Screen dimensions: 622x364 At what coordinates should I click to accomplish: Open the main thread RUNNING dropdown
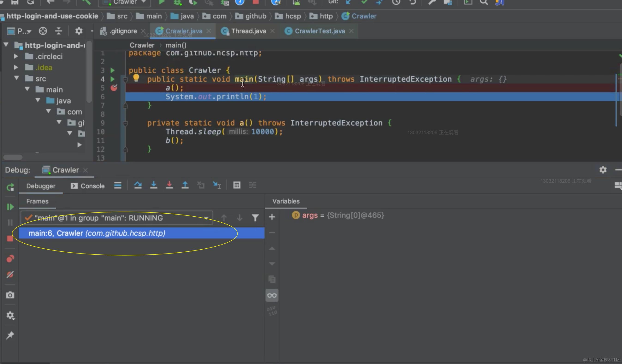206,218
